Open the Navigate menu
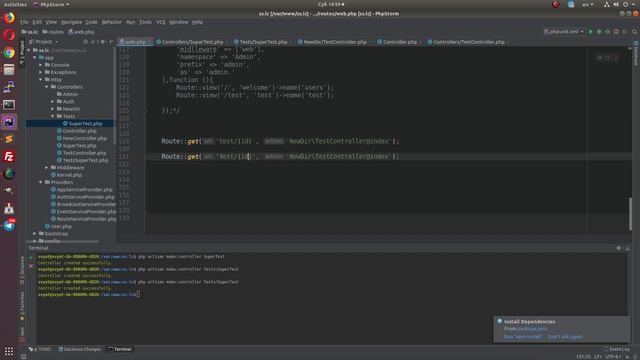Image resolution: width=640 pixels, height=360 pixels. coord(71,22)
